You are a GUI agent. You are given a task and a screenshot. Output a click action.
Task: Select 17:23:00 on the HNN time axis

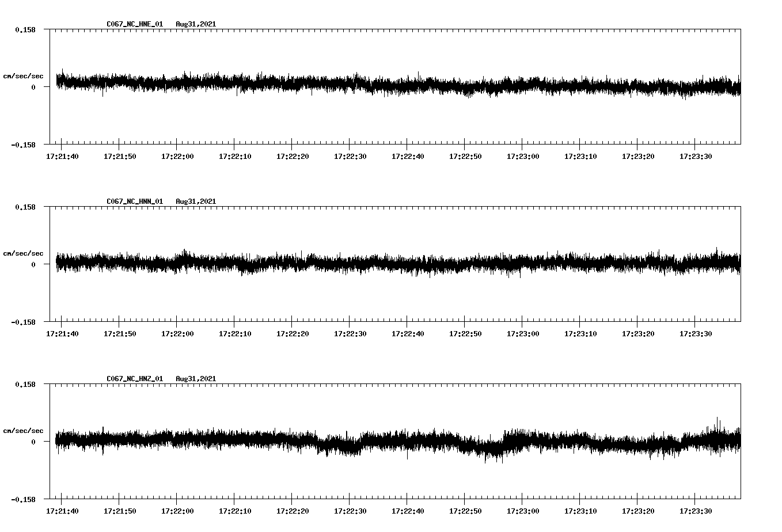pyautogui.click(x=523, y=333)
